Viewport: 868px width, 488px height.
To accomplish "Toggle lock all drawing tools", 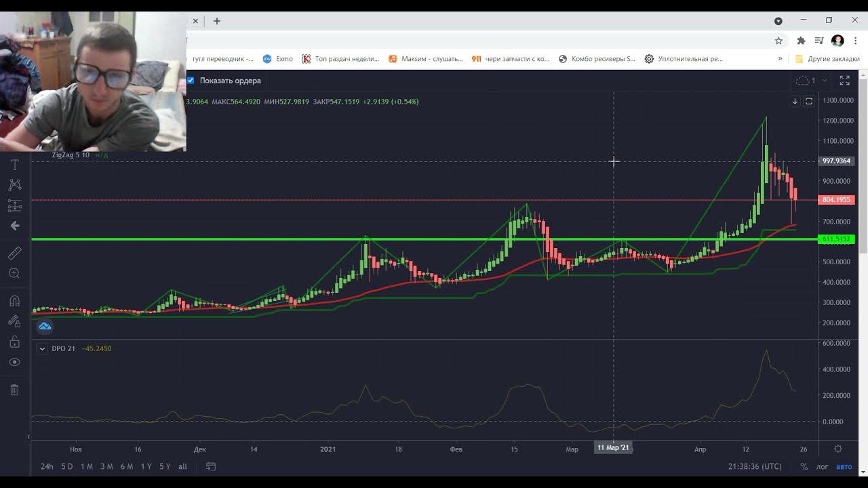I will click(15, 342).
